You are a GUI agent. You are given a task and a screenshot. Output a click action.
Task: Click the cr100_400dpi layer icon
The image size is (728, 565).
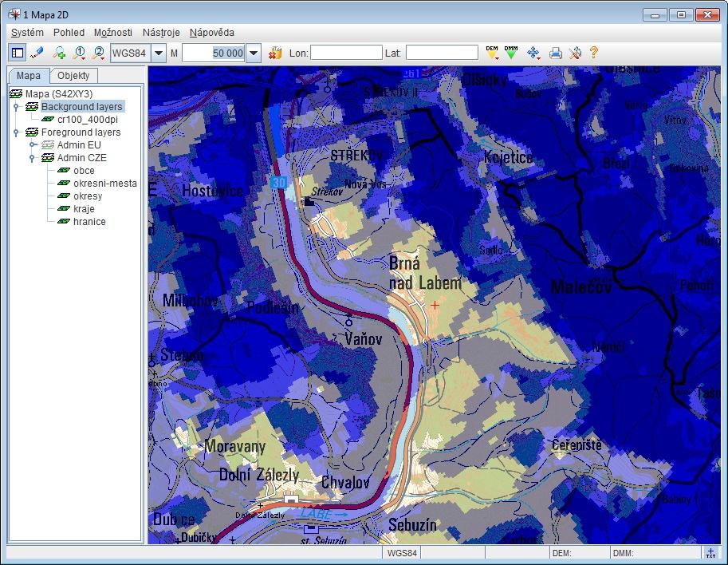48,120
